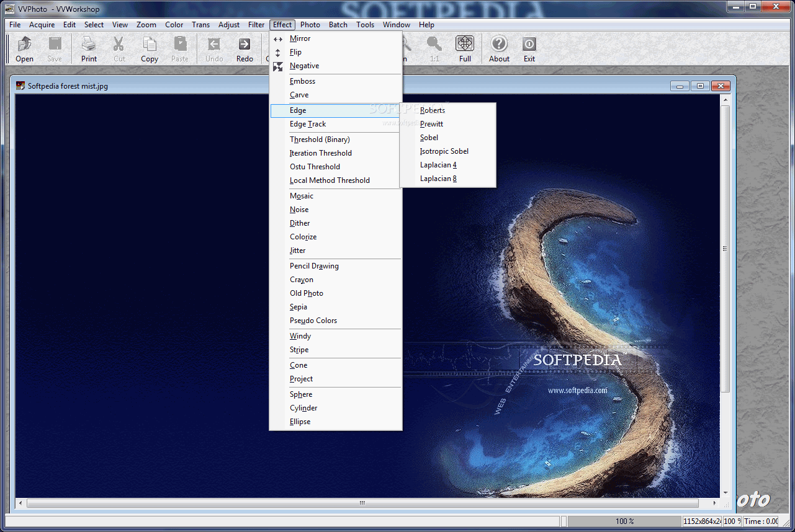
Task: Click the Paste toolbar icon
Action: click(x=180, y=49)
